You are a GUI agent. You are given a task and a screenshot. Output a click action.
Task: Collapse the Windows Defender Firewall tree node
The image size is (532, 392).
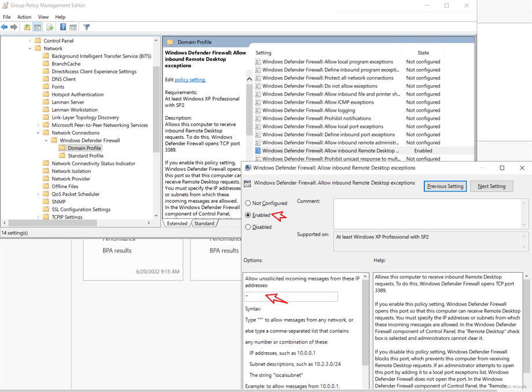[x=46, y=141]
